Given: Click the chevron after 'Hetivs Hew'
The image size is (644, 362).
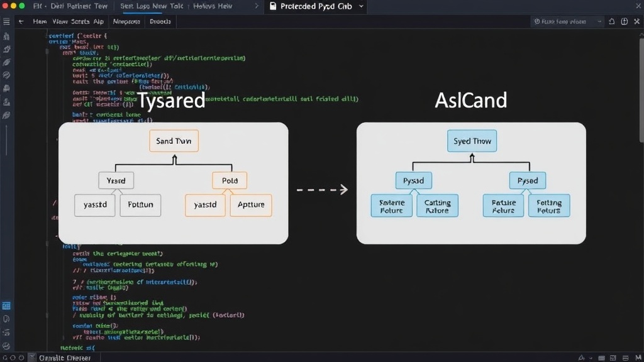Looking at the screenshot, I should (257, 6).
